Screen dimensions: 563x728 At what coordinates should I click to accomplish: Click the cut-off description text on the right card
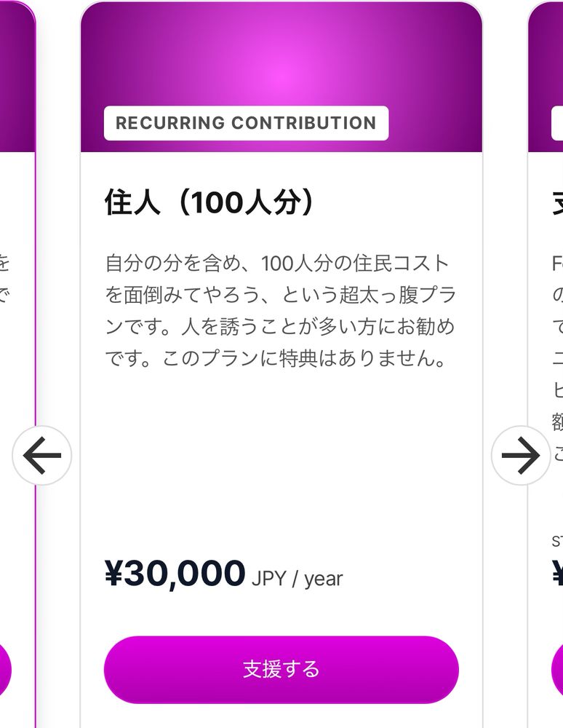click(557, 358)
